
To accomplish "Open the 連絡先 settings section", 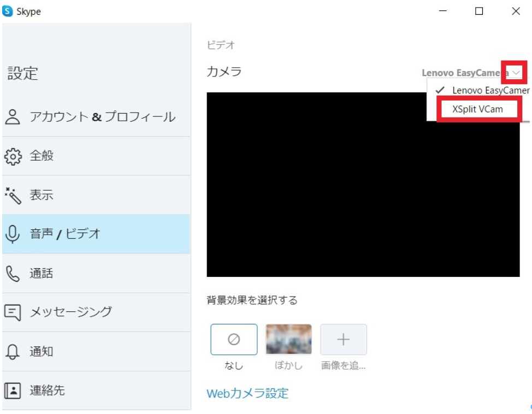I will [x=96, y=391].
